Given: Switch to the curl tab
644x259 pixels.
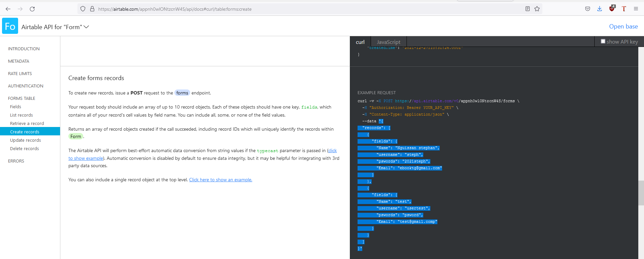Looking at the screenshot, I should 360,42.
